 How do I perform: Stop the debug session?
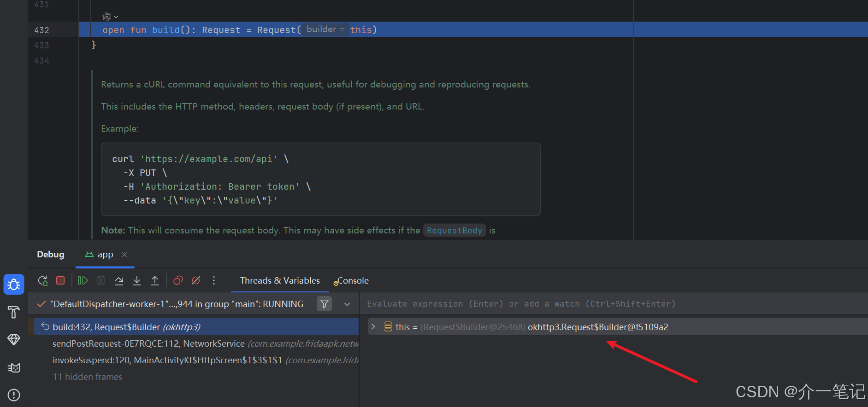[x=60, y=280]
